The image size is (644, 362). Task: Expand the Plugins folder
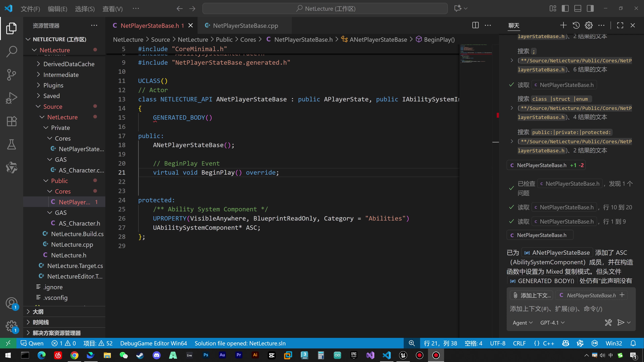click(x=38, y=85)
